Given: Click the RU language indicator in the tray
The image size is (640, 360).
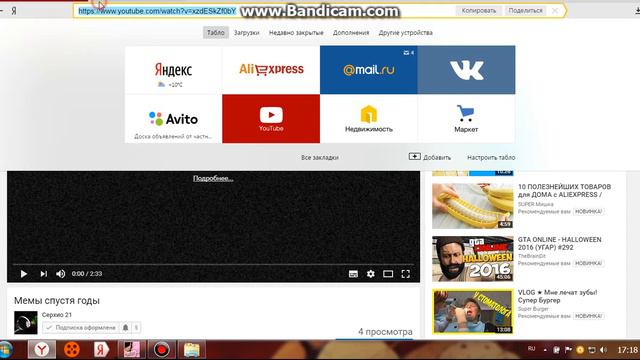Looking at the screenshot, I should click(x=531, y=349).
